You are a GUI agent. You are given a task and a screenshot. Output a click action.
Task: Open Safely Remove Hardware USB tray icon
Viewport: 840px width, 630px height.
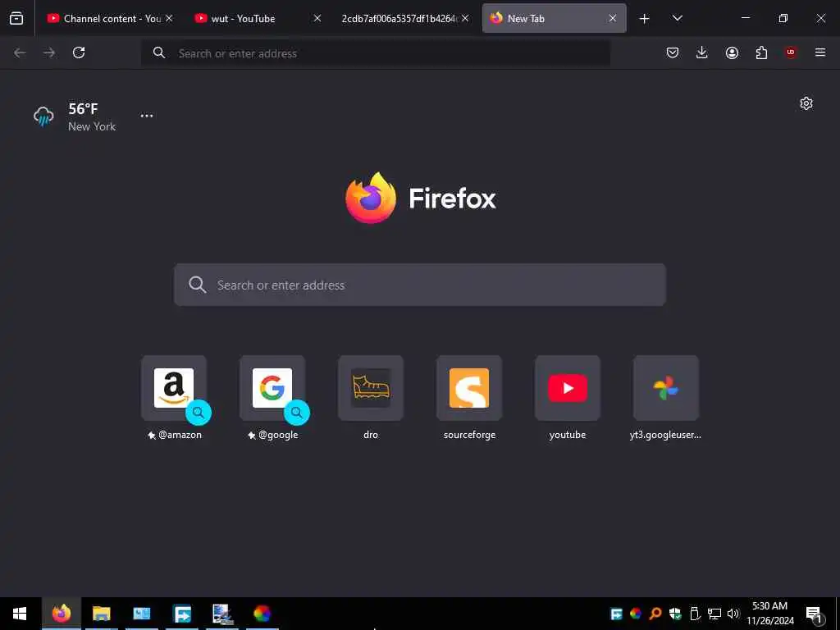695,614
